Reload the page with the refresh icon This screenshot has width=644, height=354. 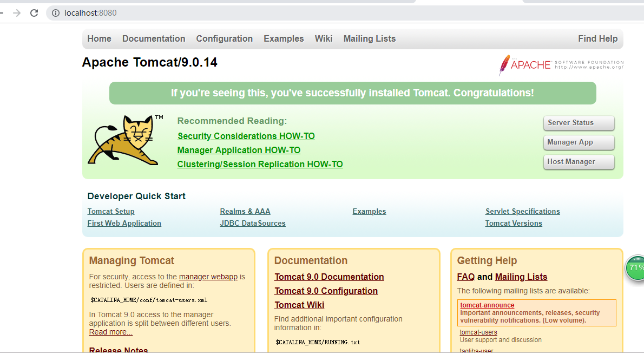(34, 13)
